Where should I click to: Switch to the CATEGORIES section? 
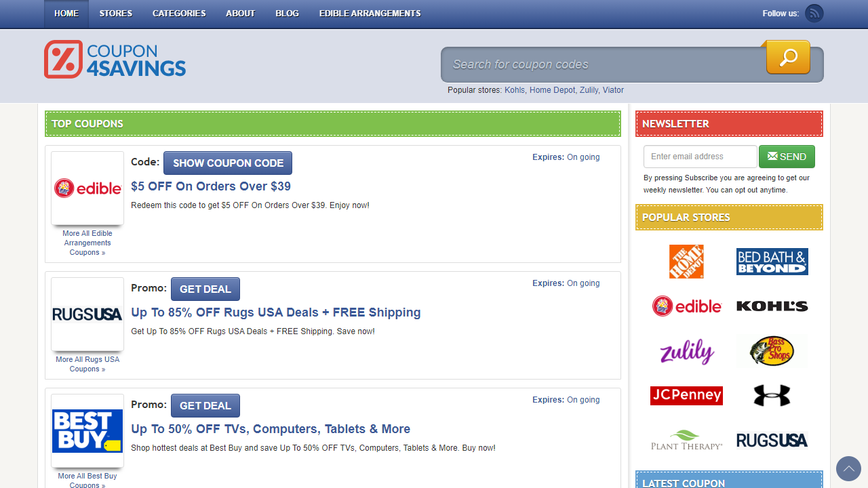pyautogui.click(x=178, y=14)
